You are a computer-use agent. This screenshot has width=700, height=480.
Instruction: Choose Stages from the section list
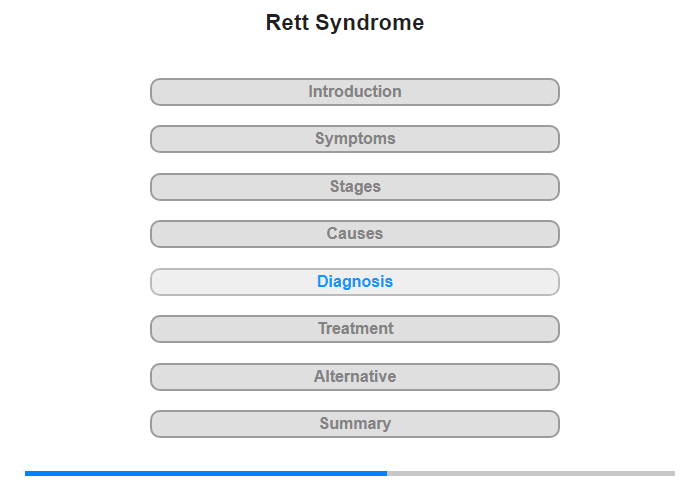coord(355,186)
